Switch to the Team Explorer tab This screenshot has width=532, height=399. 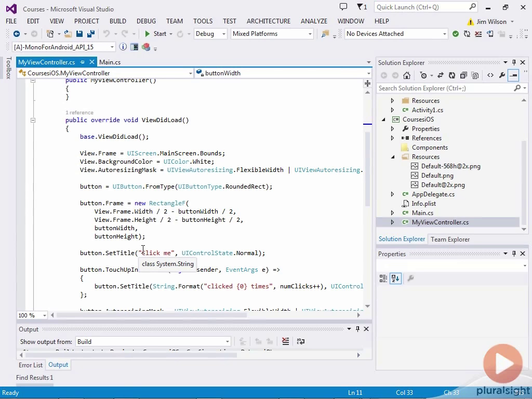coord(450,239)
